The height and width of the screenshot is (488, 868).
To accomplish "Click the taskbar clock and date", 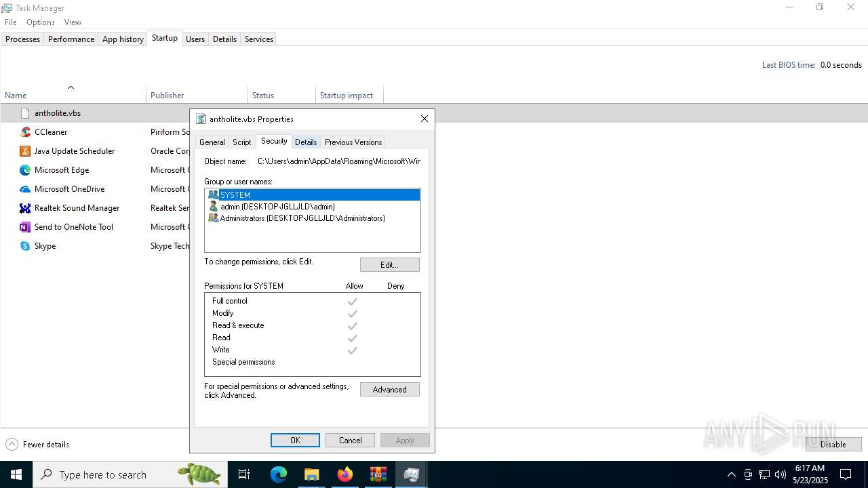I will pos(810,474).
